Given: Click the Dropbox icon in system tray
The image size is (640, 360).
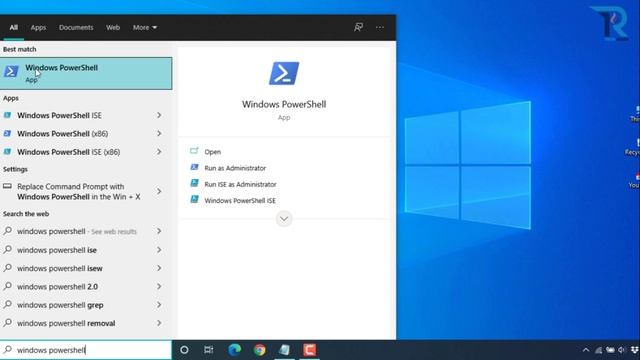Looking at the screenshot, I should click(635, 350).
